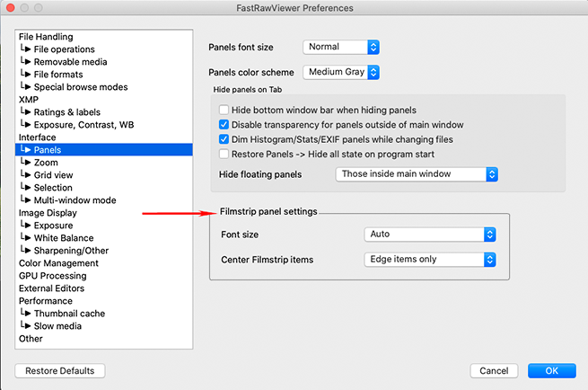The height and width of the screenshot is (390, 588).
Task: Open the Panels font size dropdown
Action: pos(341,47)
